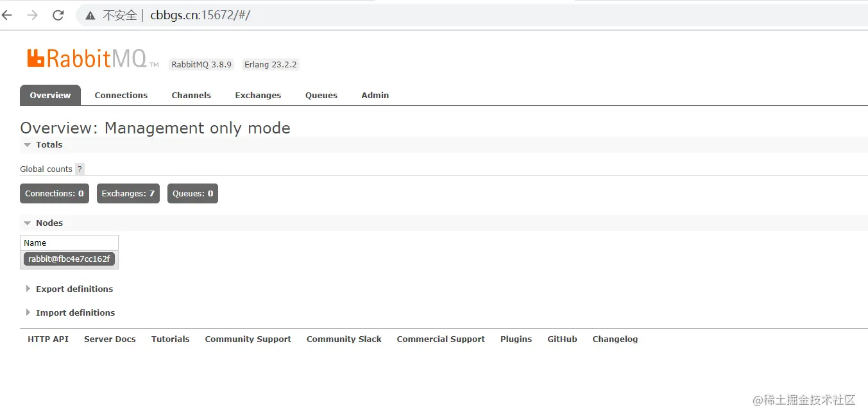Open the Plugins footer link
Viewport: 868px width, 419px height.
pos(516,339)
